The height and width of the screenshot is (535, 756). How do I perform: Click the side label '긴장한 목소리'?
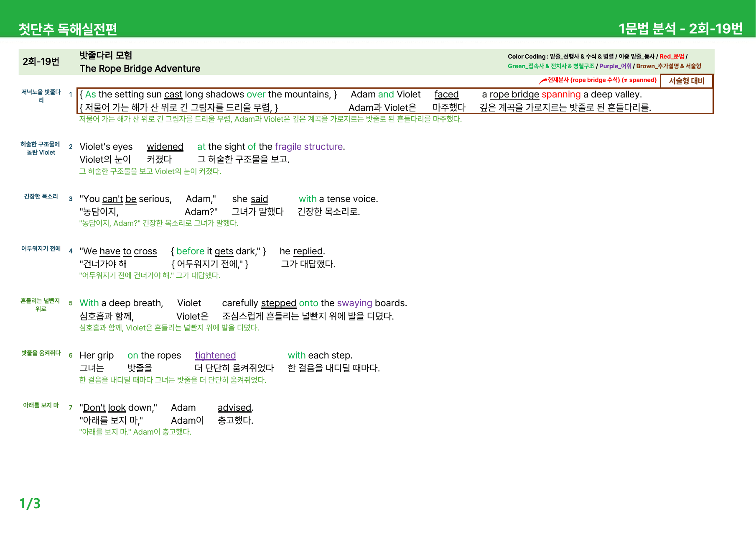click(41, 196)
